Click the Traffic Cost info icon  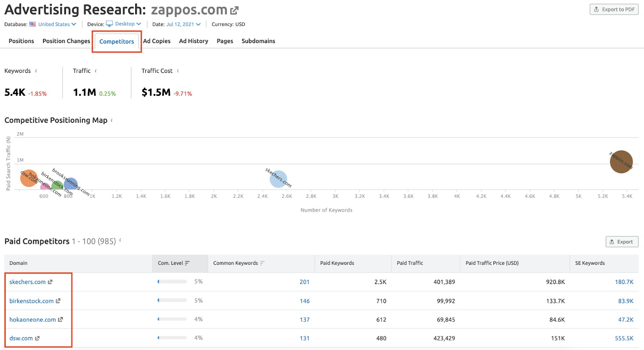pos(178,71)
